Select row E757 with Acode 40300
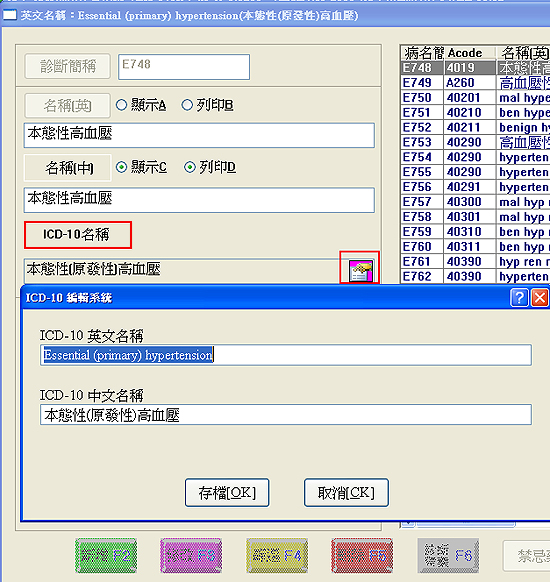Image resolution: width=550 pixels, height=582 pixels. point(475,202)
